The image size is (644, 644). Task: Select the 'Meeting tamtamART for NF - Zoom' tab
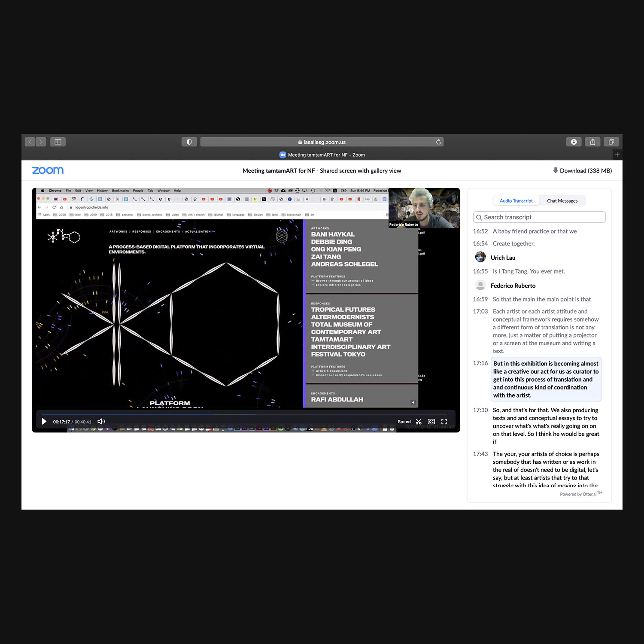[x=322, y=155]
